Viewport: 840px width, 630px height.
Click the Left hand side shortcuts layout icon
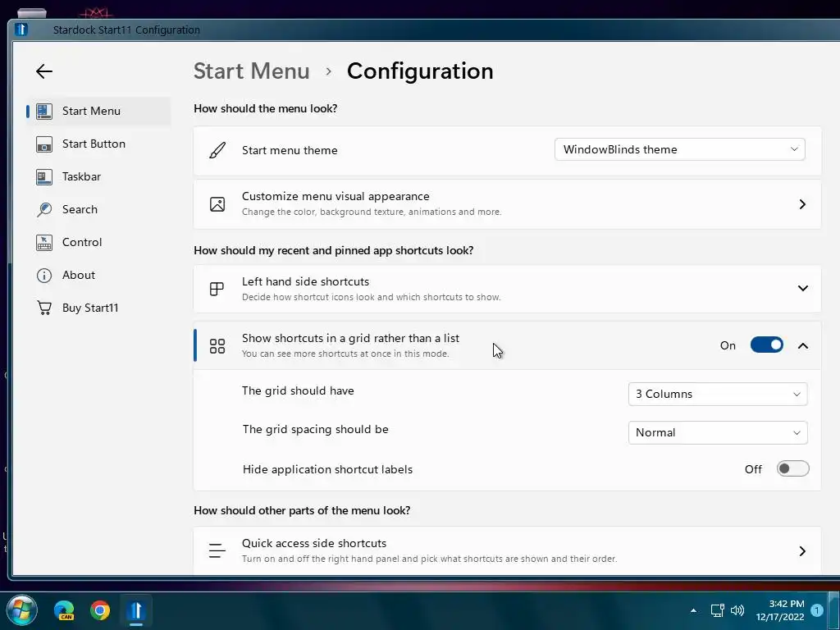pos(217,289)
